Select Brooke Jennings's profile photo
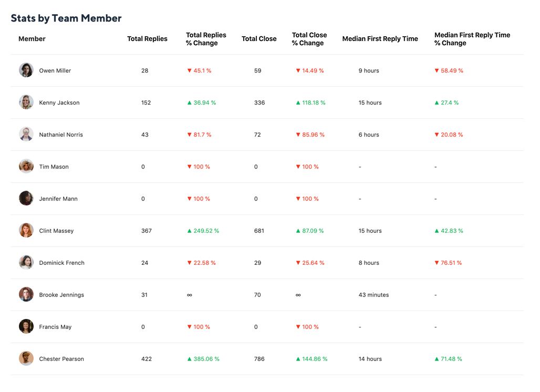Image resolution: width=540 pixels, height=392 pixels. pos(26,294)
